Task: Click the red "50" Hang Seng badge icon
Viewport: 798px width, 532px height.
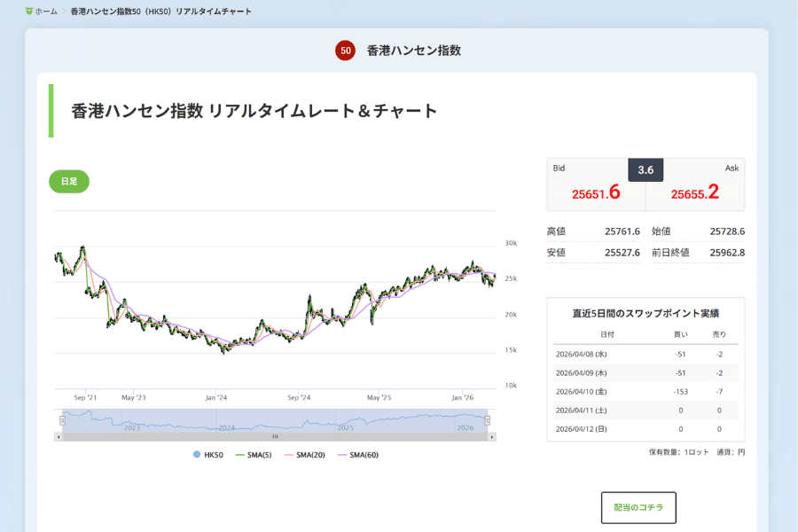Action: [345, 51]
